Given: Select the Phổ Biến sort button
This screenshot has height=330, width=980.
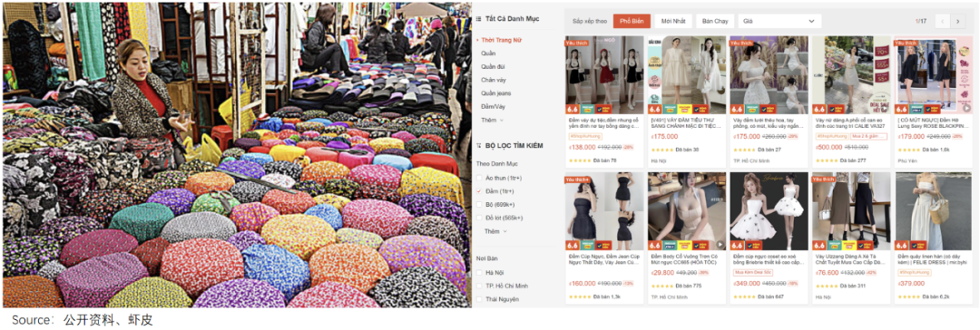Looking at the screenshot, I should coord(632,21).
